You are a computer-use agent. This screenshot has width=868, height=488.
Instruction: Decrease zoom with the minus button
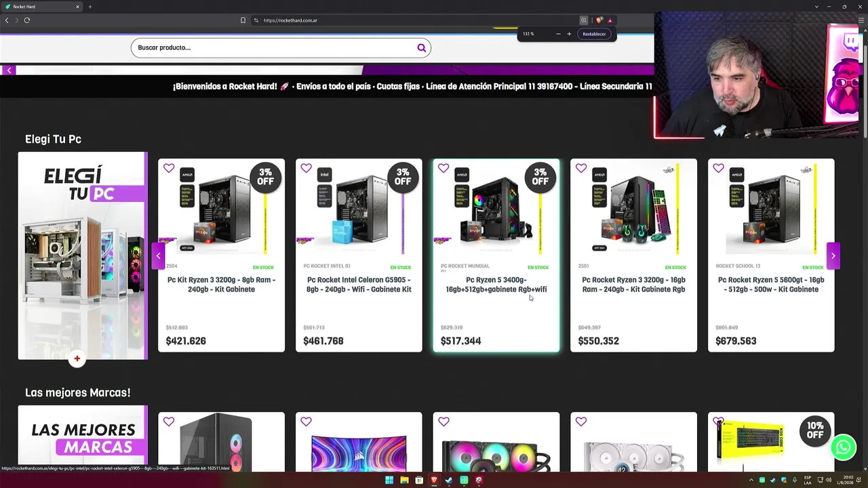tap(558, 34)
